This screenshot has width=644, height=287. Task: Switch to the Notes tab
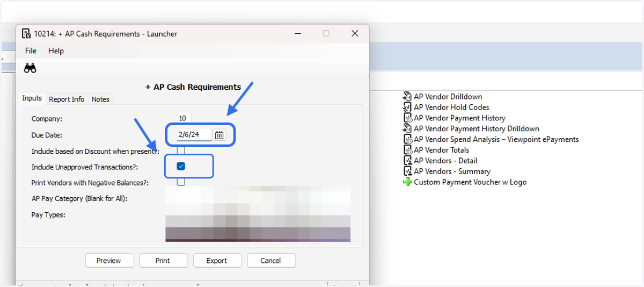pos(100,99)
